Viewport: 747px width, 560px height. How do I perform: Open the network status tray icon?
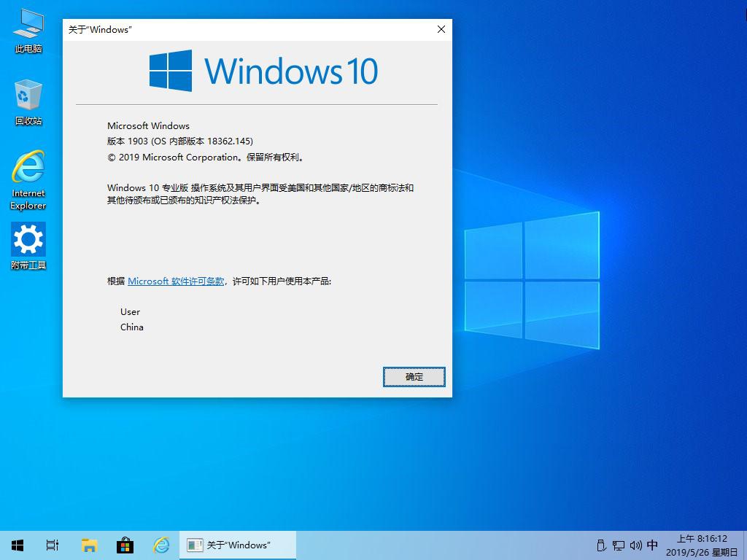tap(619, 545)
